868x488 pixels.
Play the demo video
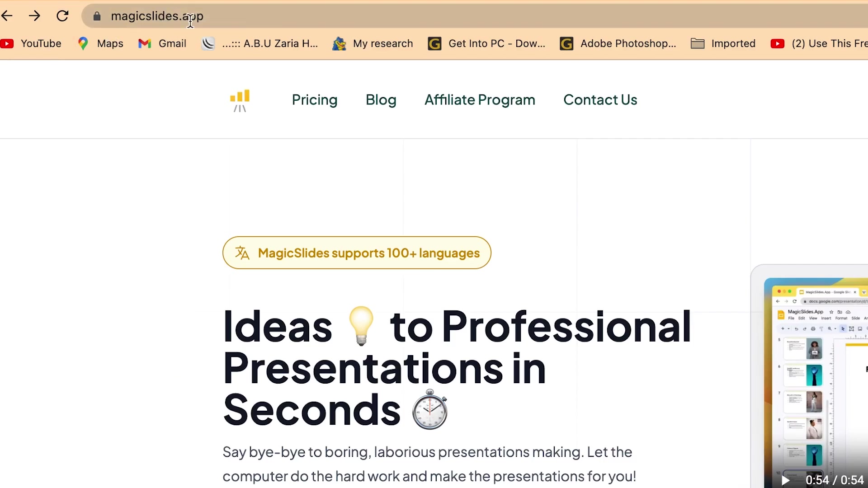click(785, 480)
